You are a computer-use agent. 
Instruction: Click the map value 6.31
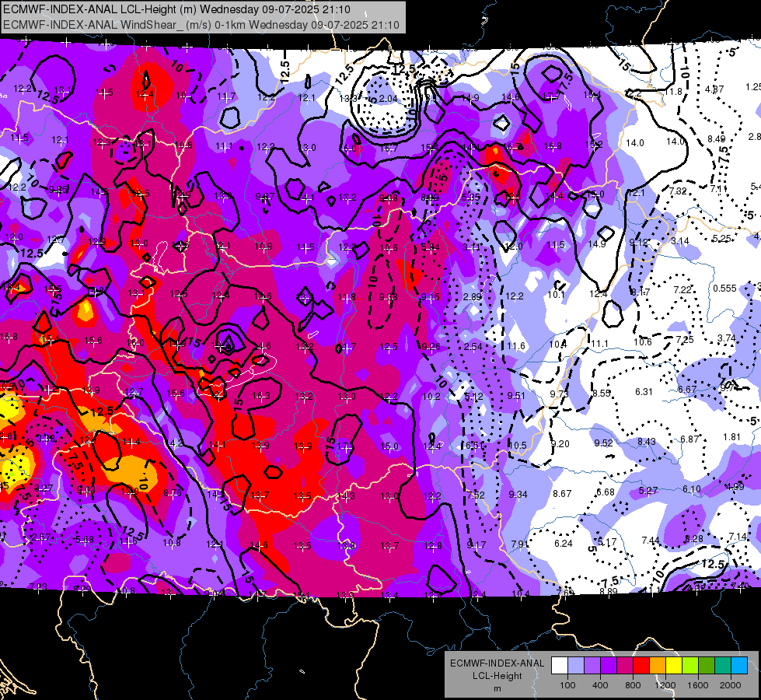click(x=644, y=391)
